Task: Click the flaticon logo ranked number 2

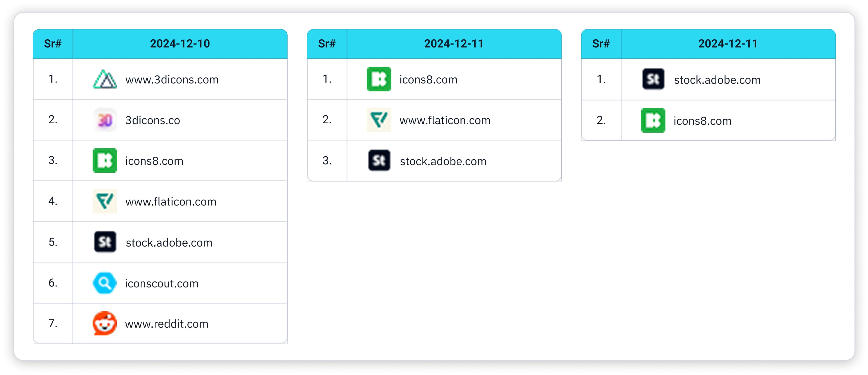Action: pos(379,120)
